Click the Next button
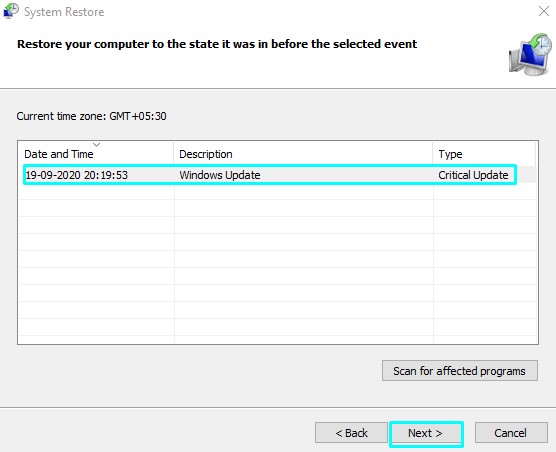556x452 pixels. tap(426, 433)
